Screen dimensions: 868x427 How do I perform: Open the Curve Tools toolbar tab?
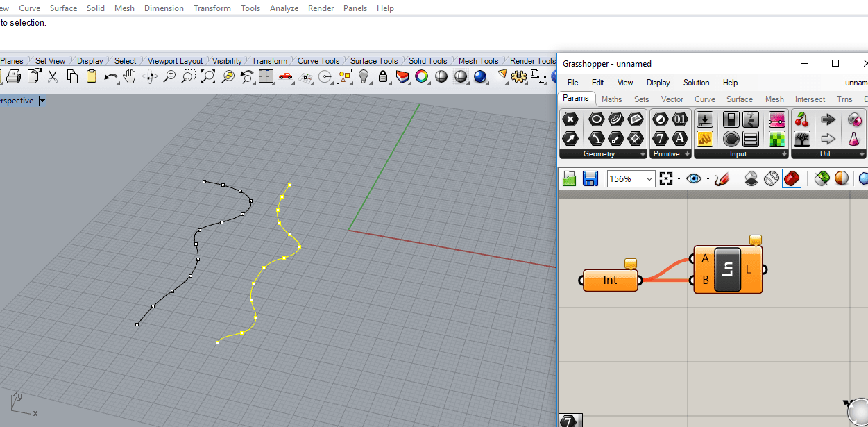pyautogui.click(x=318, y=61)
